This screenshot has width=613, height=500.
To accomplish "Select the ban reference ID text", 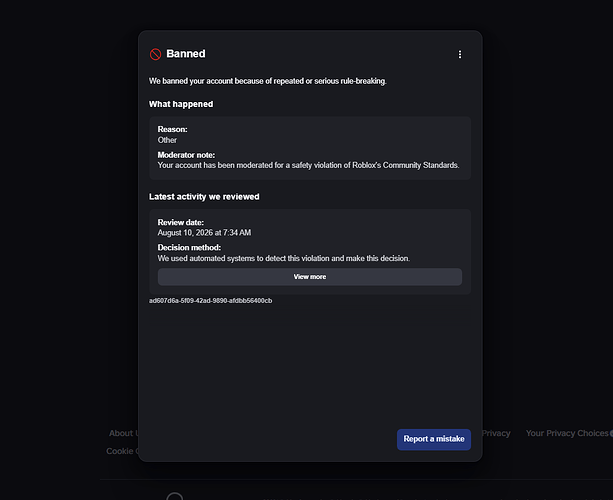I will 210,301.
